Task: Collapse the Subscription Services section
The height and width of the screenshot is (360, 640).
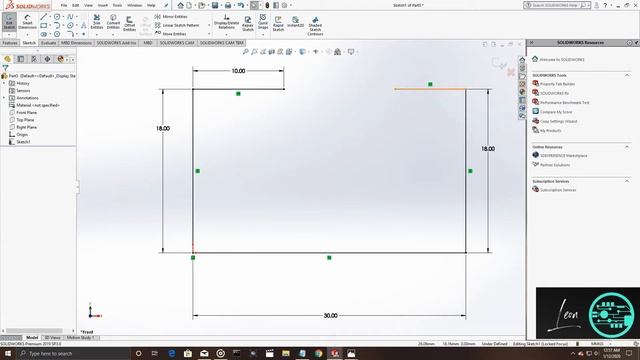Action: point(627,181)
